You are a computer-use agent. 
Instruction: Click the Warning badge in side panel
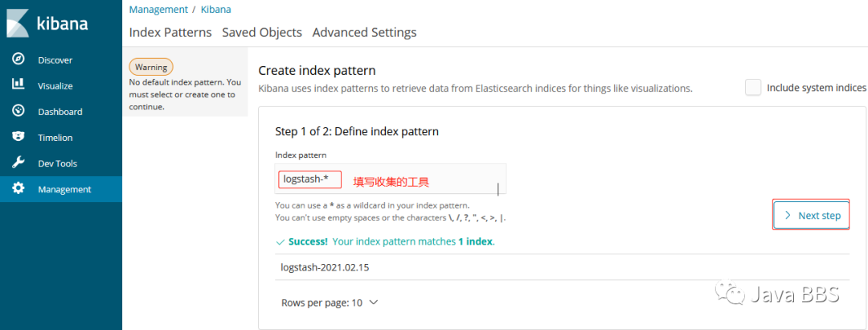tap(151, 68)
